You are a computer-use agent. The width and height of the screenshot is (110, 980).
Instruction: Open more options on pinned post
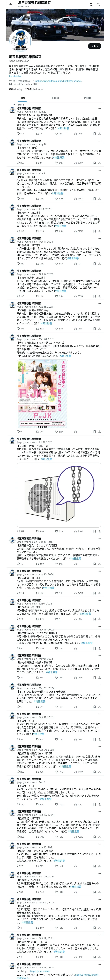pos(99,108)
